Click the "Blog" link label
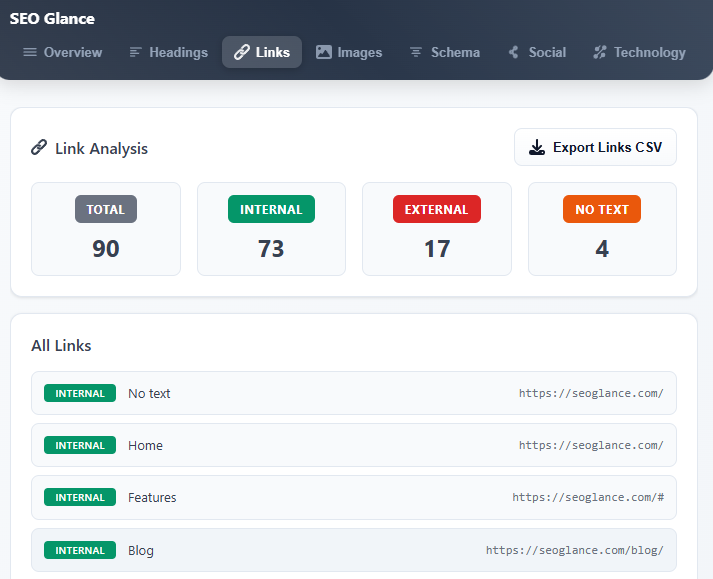This screenshot has height=579, width=713. (141, 550)
